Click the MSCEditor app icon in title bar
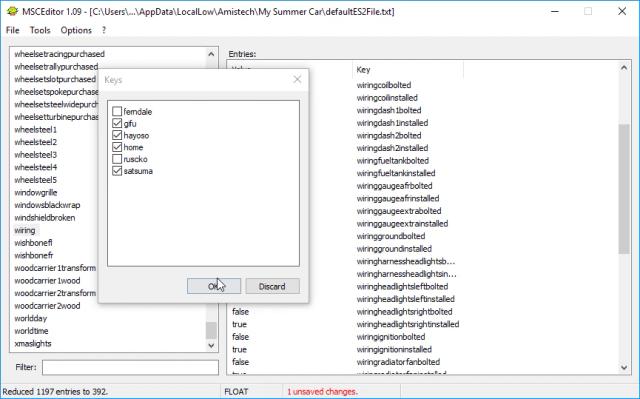The image size is (640, 399). 12,11
